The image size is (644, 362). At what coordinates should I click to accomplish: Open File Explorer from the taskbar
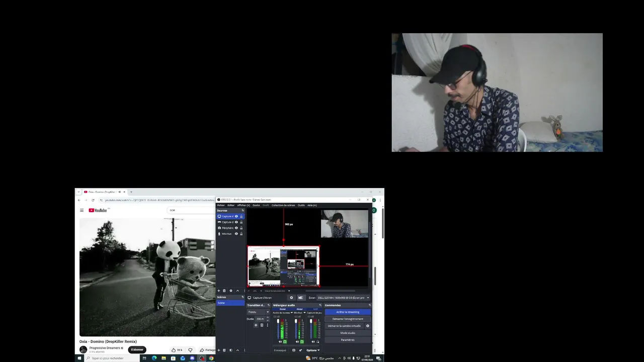[x=164, y=358]
